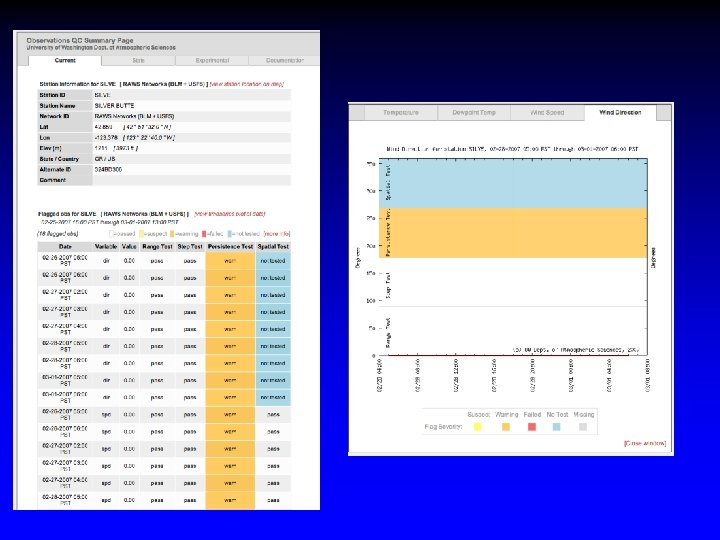Open the view timeseries plot of data link
The height and width of the screenshot is (540, 720).
230,214
